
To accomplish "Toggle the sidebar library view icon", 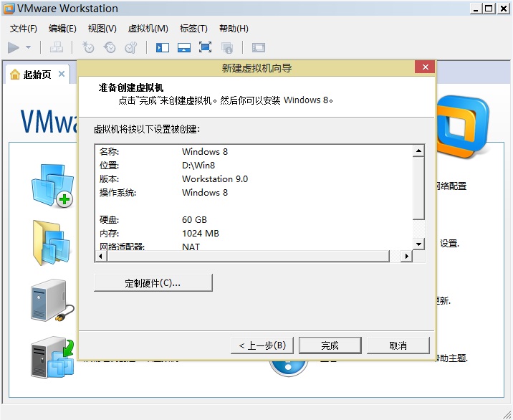I will point(163,48).
